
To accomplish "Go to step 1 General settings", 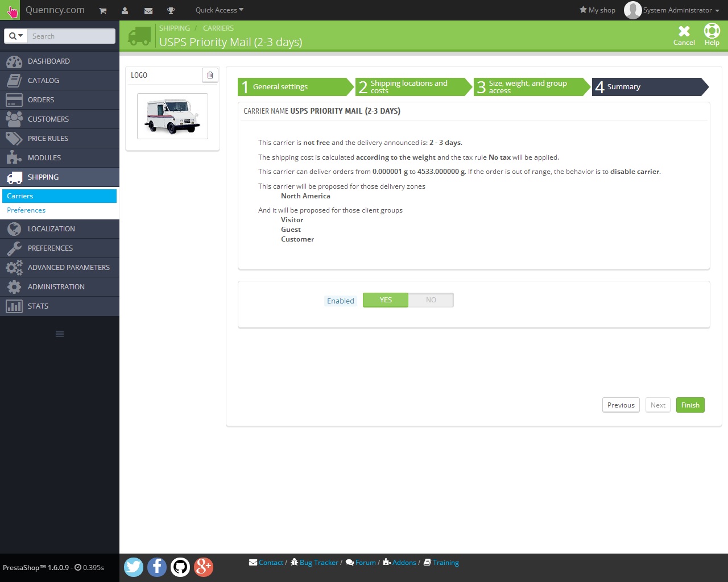I will tap(296, 87).
